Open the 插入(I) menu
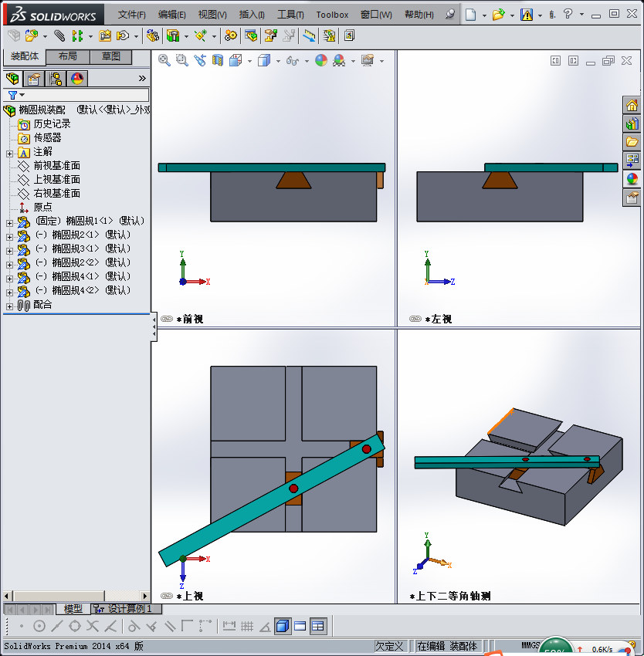The width and height of the screenshot is (644, 656). tap(252, 15)
